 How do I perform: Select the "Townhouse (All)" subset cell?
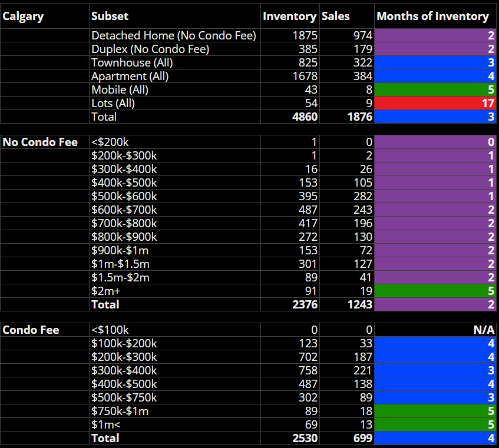click(132, 62)
